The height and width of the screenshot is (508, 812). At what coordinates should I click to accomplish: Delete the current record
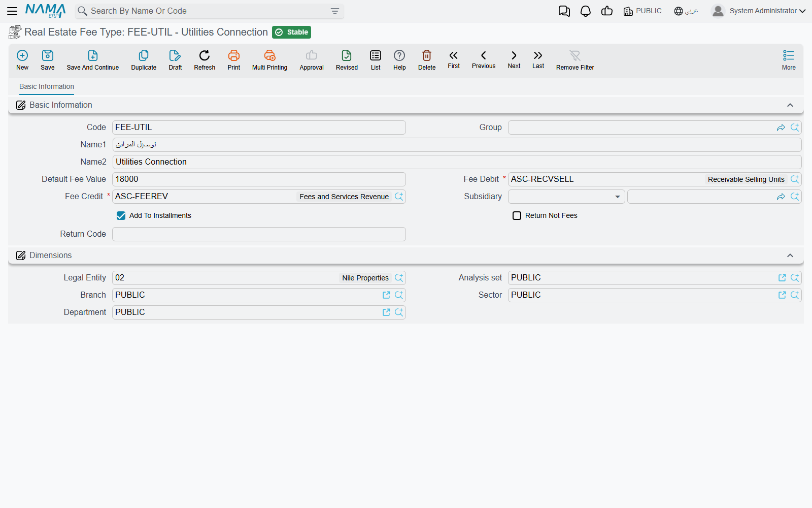pos(427,60)
